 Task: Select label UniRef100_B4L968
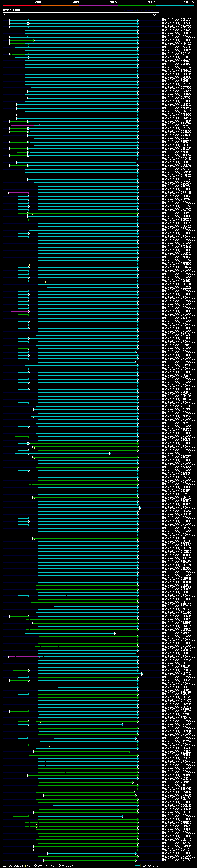point(177,568)
